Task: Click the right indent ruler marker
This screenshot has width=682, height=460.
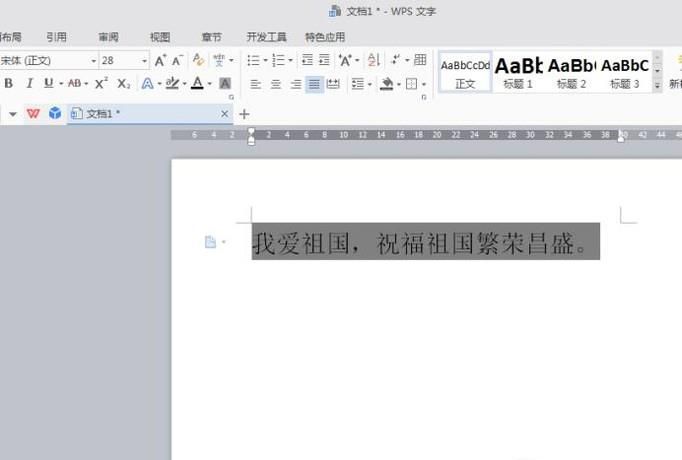Action: 621,139
